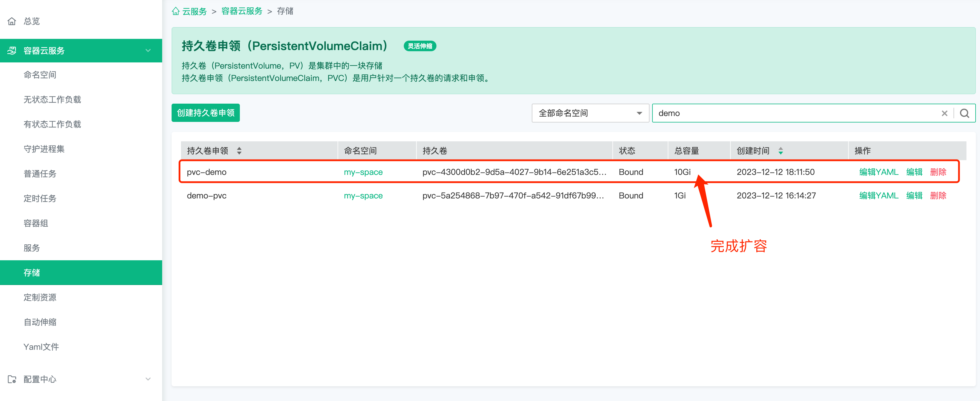Click 编辑YAML for pvc-demo row

878,172
